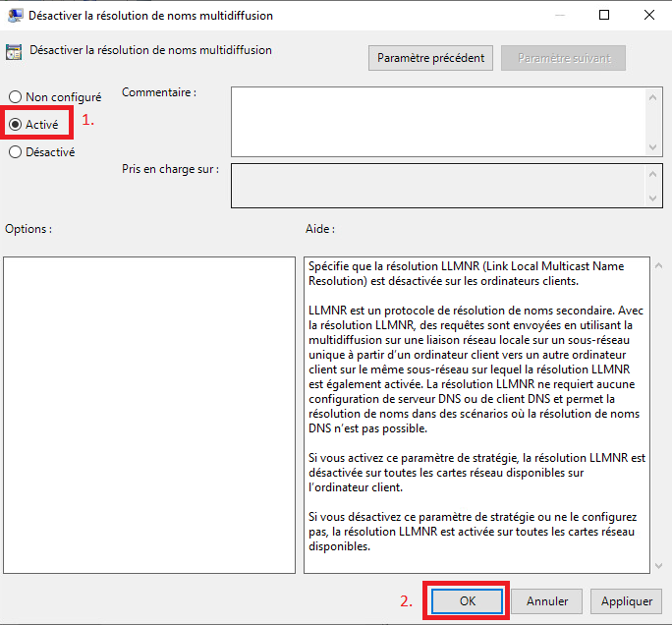Select the "Non configuré" radio button
Screen dimensions: 672x625
pos(16,97)
